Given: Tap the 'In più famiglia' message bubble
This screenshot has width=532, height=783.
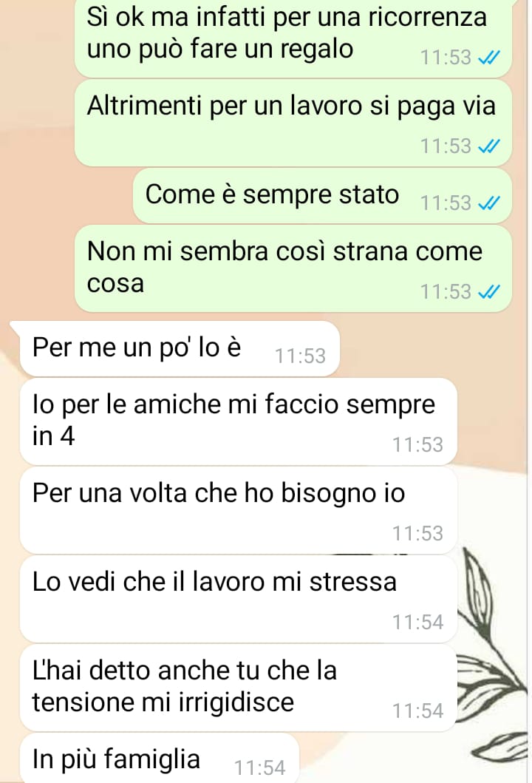Looking at the screenshot, I should (159, 758).
